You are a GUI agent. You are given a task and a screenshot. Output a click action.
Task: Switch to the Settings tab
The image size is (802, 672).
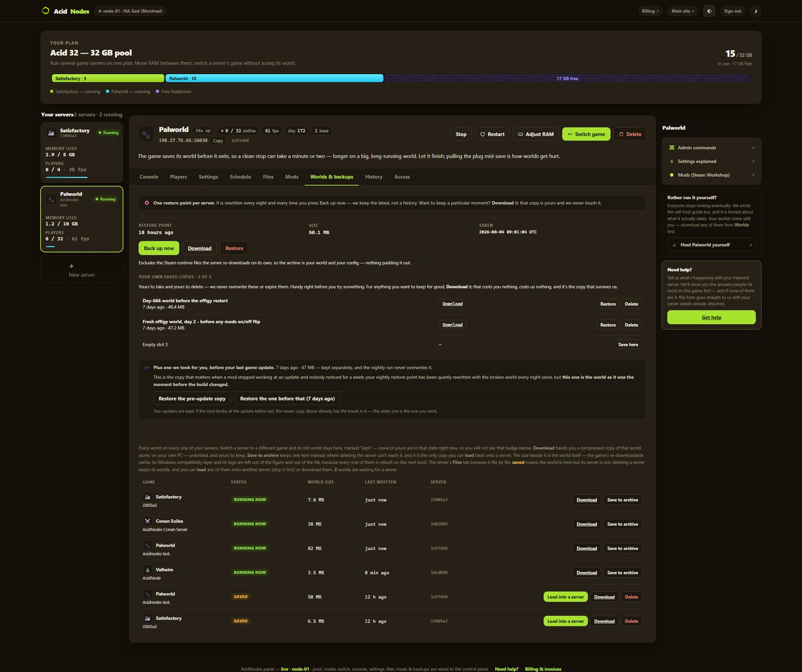(208, 177)
